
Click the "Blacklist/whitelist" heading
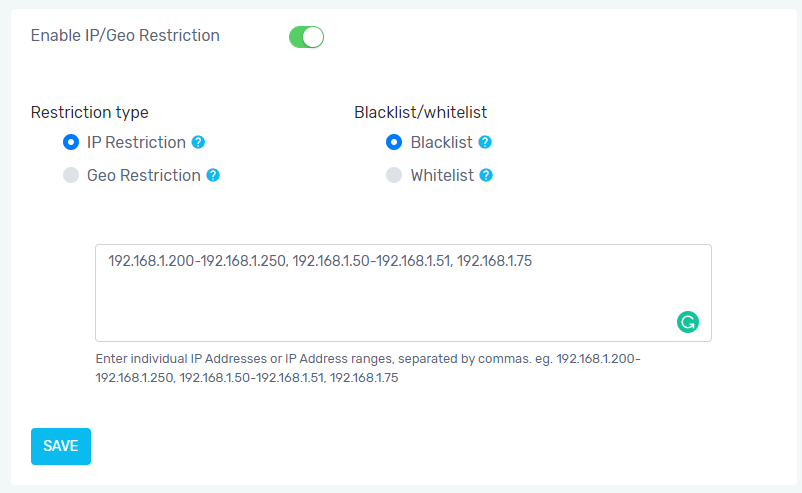420,113
